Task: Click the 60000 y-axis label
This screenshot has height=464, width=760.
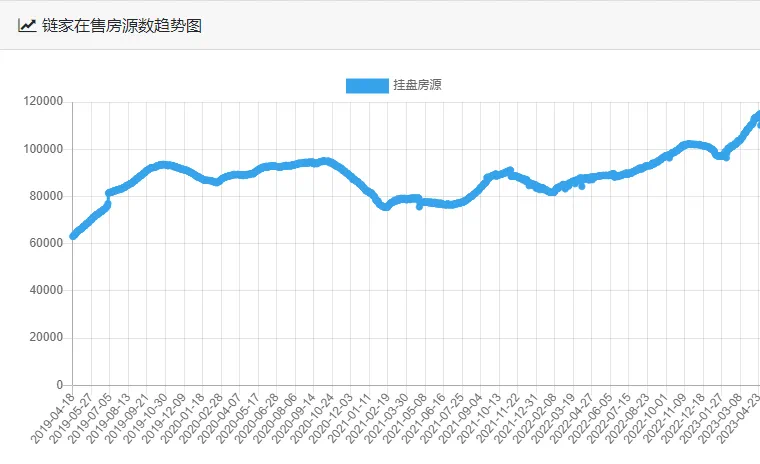Action: 46,243
